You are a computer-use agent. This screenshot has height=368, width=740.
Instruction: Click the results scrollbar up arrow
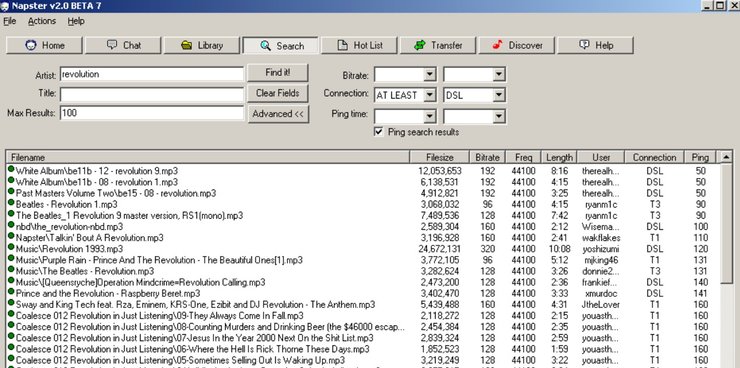coord(727,158)
